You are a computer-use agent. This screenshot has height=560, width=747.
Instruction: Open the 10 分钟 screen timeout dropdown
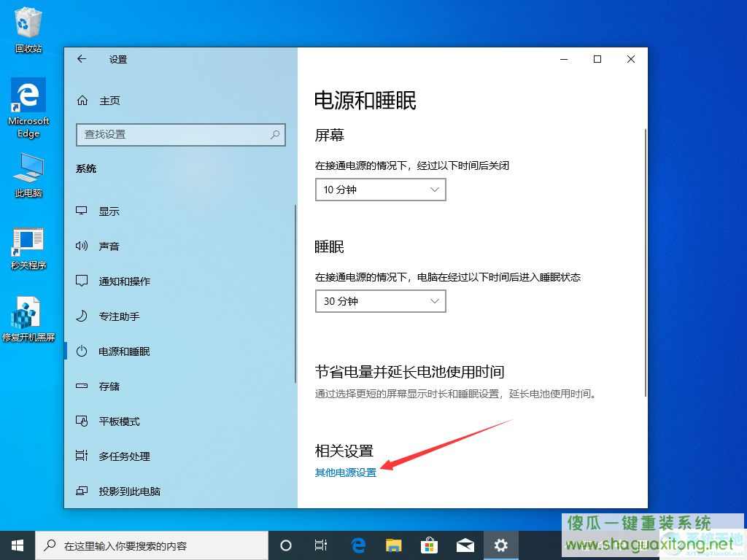pos(381,190)
